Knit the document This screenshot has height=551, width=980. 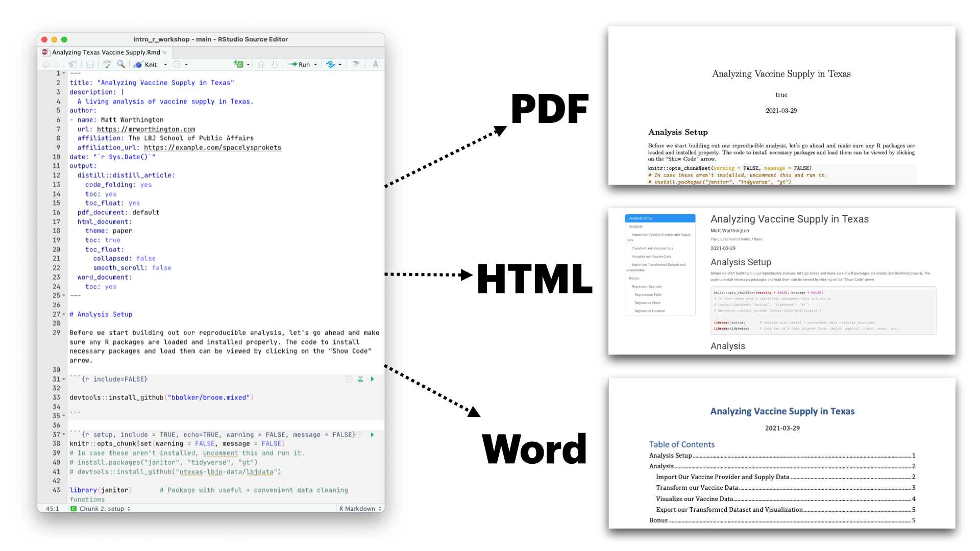point(145,64)
